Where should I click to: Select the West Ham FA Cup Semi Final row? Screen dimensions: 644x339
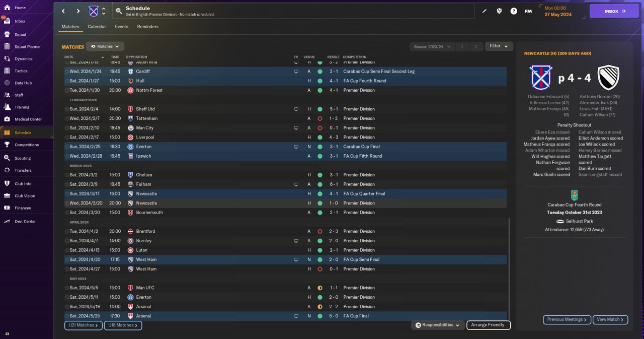(x=285, y=259)
